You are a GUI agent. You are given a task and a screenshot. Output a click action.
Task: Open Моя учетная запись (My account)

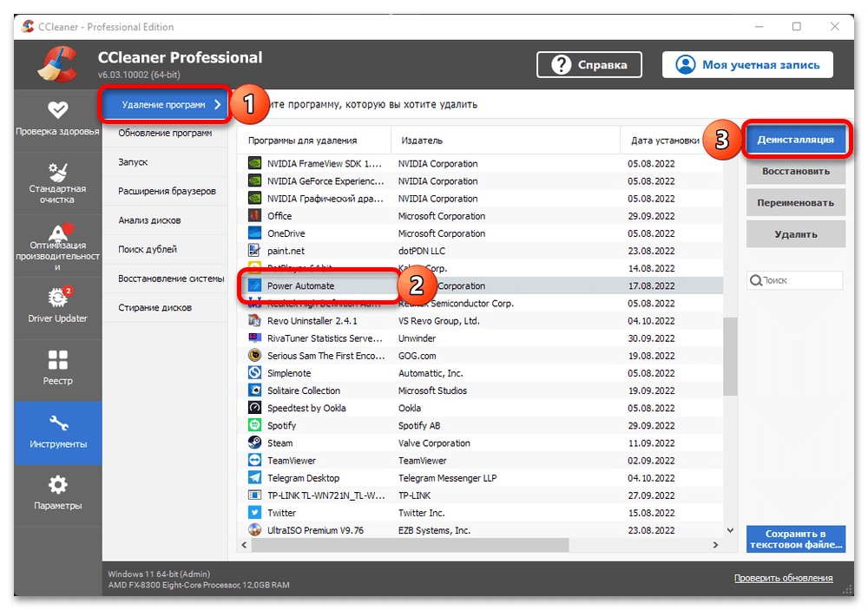747,65
